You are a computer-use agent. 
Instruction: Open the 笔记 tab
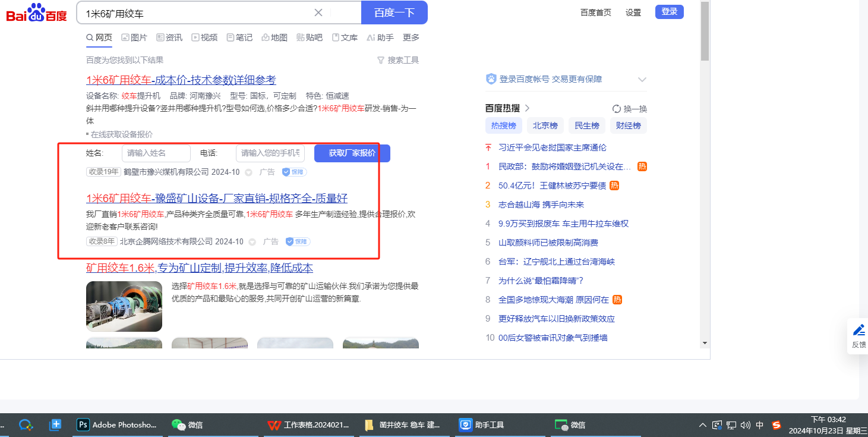(x=239, y=37)
